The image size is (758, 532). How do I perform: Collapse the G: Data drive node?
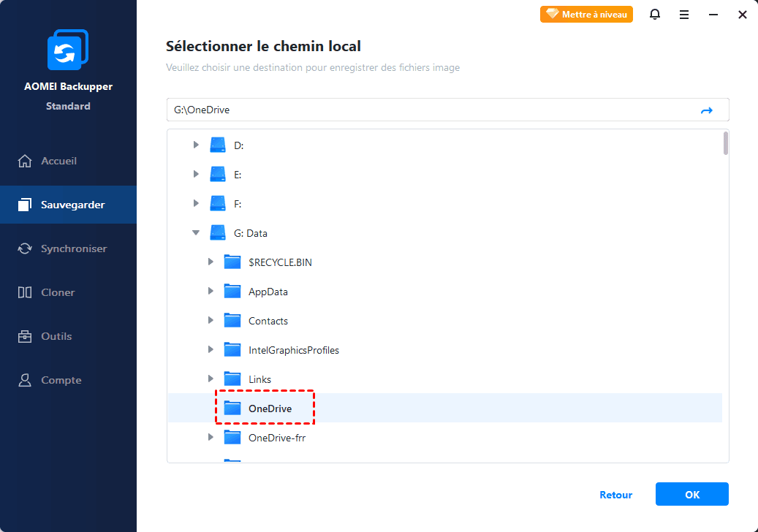click(196, 233)
